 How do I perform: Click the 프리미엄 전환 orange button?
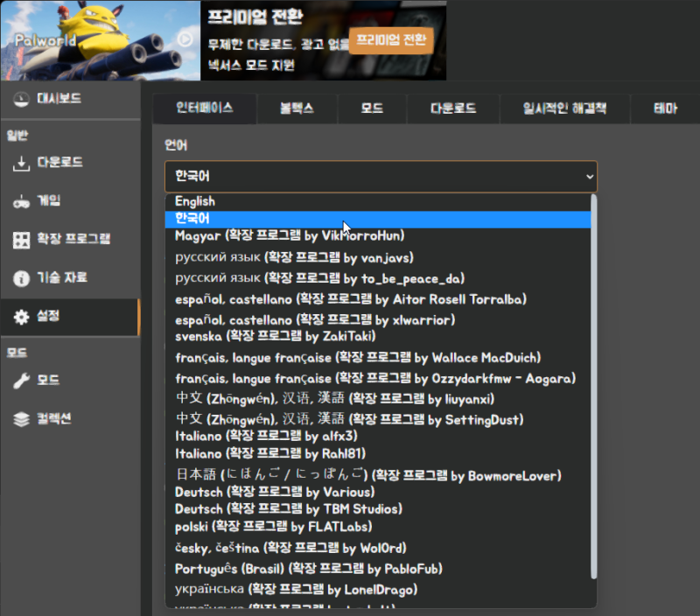pos(391,41)
